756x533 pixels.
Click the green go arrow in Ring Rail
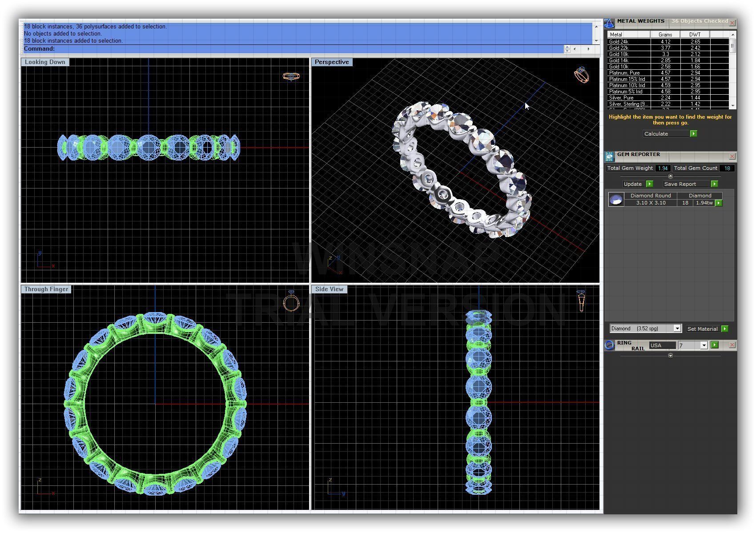pyautogui.click(x=714, y=345)
